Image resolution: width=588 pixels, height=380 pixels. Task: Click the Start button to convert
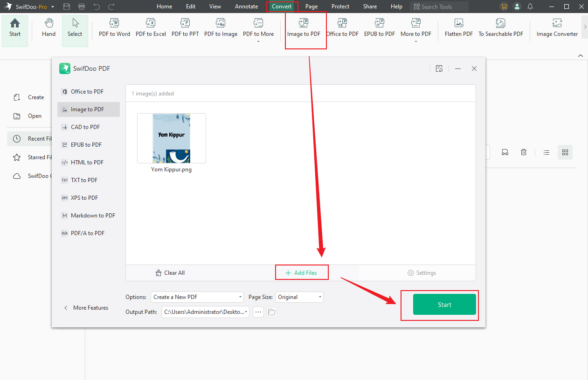pyautogui.click(x=444, y=305)
